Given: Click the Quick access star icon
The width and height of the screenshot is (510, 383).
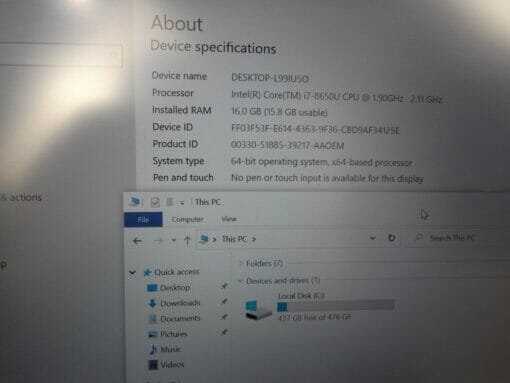Looking at the screenshot, I should tap(147, 273).
